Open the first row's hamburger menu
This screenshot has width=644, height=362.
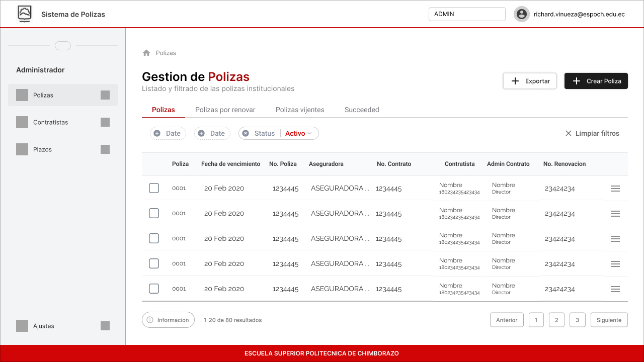[x=615, y=189]
